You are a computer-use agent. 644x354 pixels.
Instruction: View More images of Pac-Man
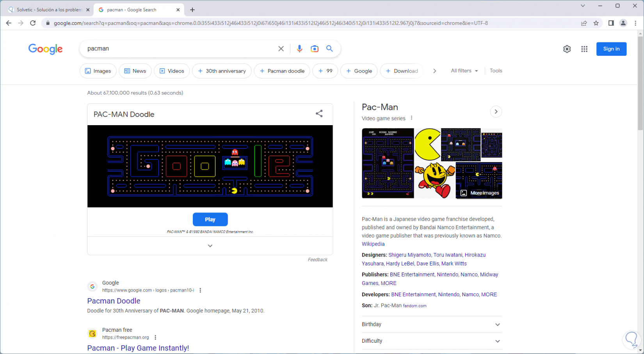pos(480,193)
